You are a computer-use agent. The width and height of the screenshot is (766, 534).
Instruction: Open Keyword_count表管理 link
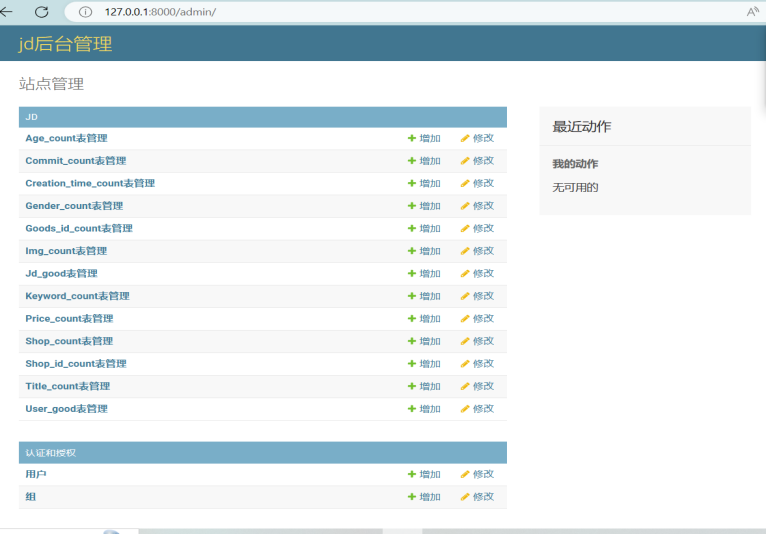(77, 296)
